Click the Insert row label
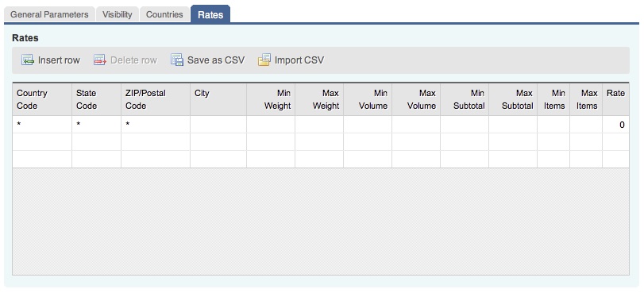The height and width of the screenshot is (293, 644). click(x=59, y=60)
